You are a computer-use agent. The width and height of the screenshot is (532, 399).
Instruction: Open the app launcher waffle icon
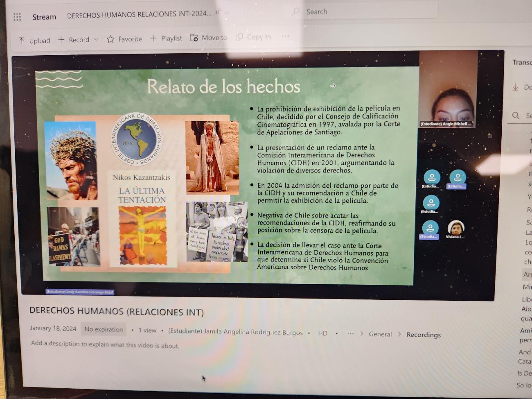[17, 17]
